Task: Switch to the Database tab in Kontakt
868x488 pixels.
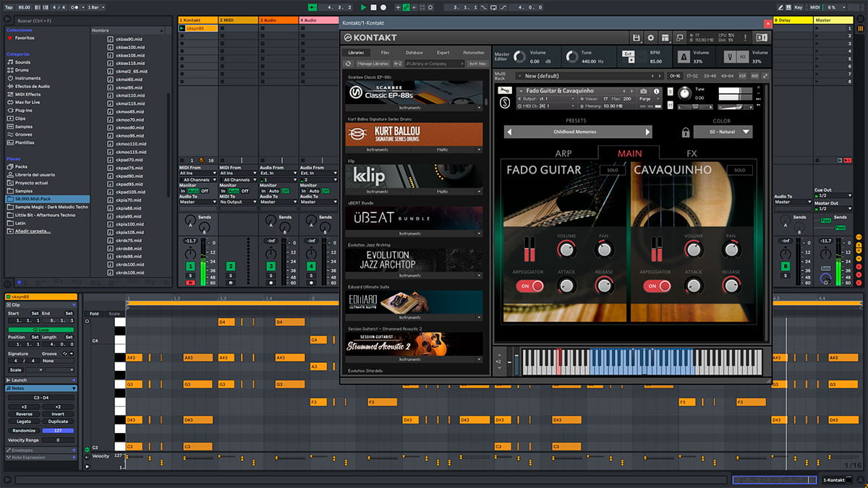Action: [x=414, y=53]
